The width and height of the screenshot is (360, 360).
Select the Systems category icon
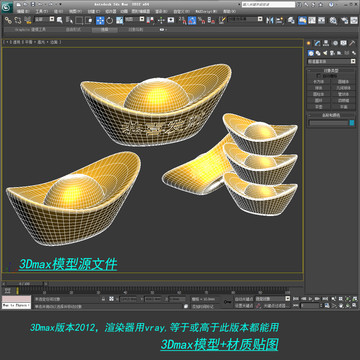[x=353, y=53]
